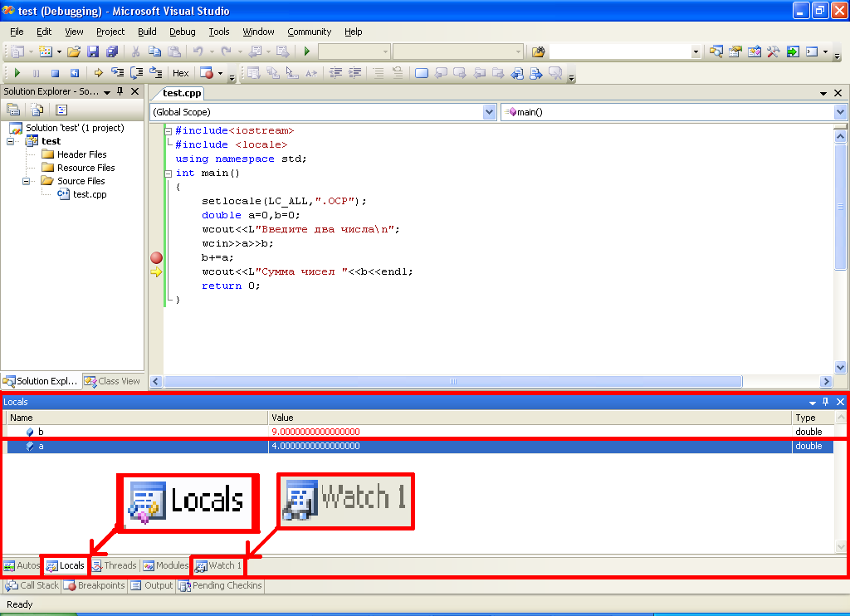Click Show Next Statement yellow arrow icon
The height and width of the screenshot is (616, 850).
click(x=98, y=73)
